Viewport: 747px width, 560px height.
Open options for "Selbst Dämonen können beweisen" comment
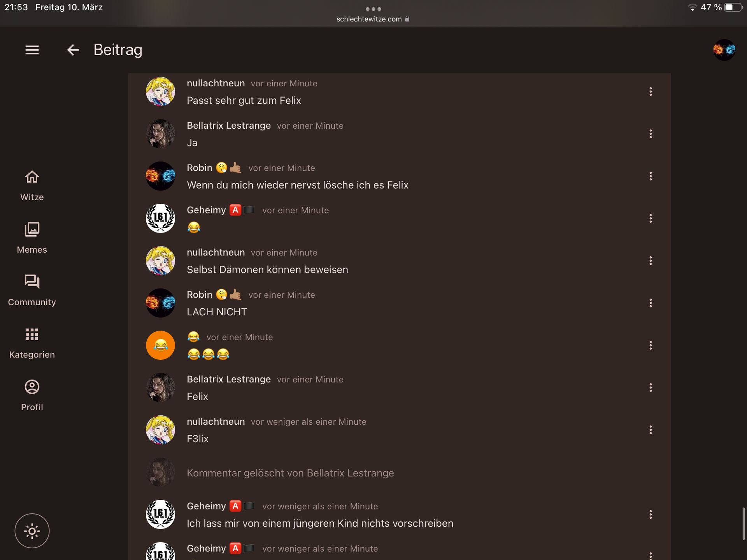coord(651,261)
